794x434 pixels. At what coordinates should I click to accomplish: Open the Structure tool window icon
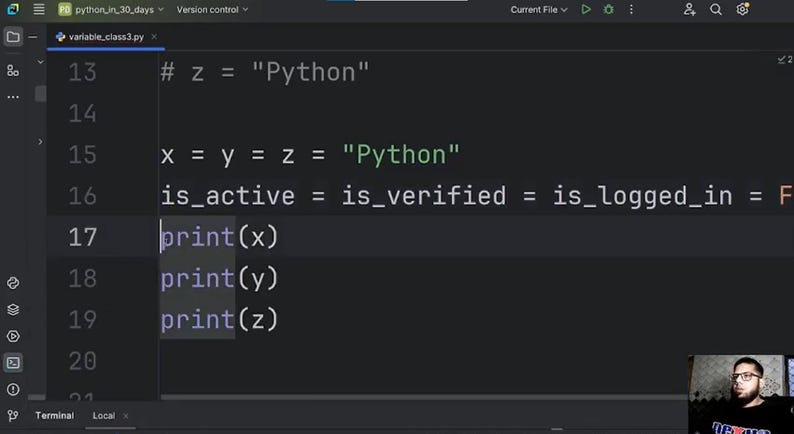pyautogui.click(x=13, y=71)
